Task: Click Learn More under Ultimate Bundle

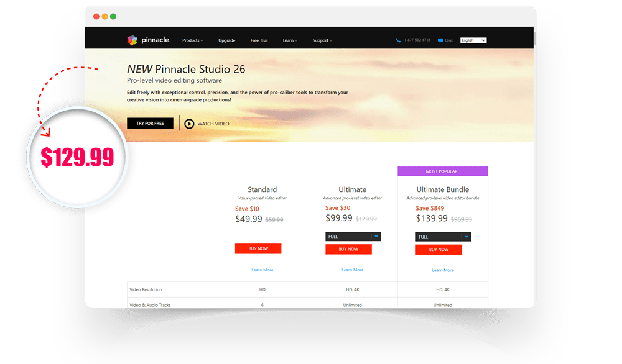Action: point(443,270)
